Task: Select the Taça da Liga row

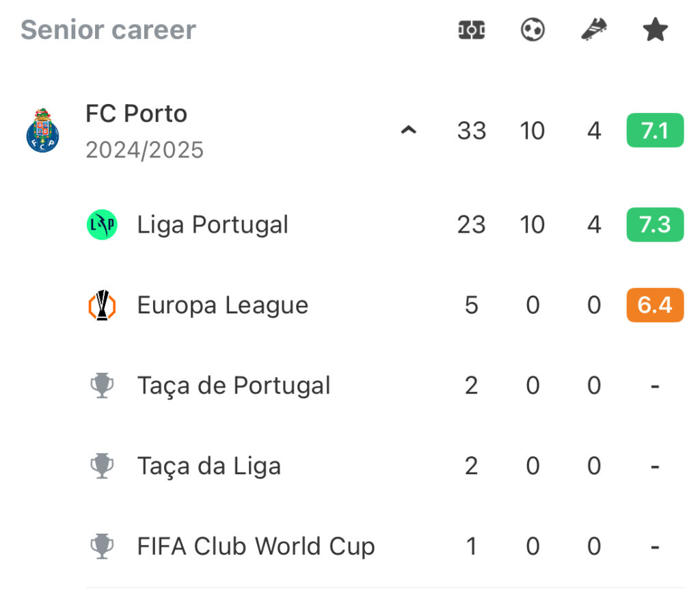Action: pyautogui.click(x=385, y=466)
